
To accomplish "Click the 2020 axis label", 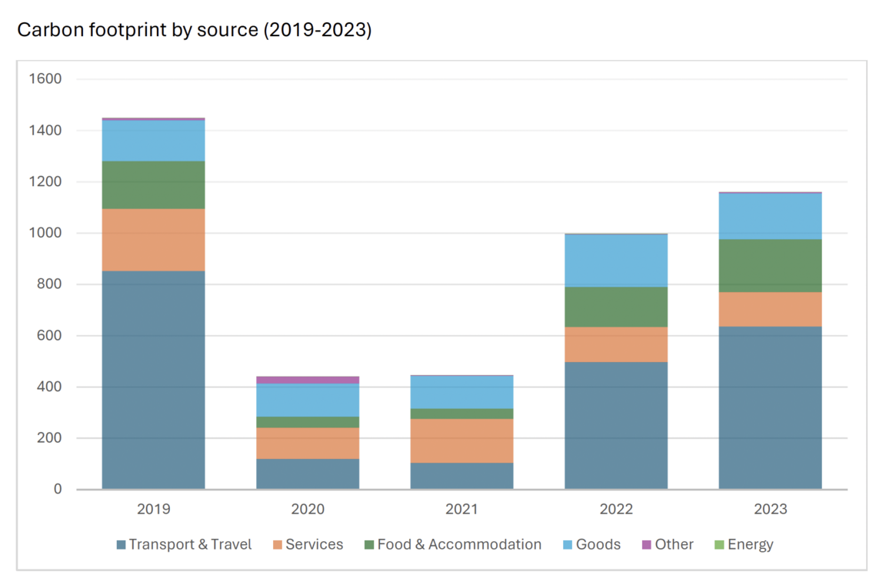I will (x=308, y=509).
